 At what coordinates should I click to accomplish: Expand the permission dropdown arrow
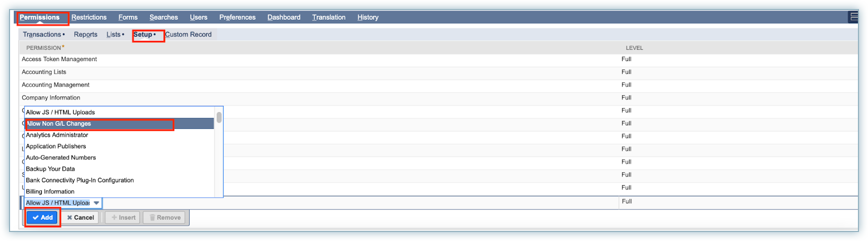click(96, 203)
